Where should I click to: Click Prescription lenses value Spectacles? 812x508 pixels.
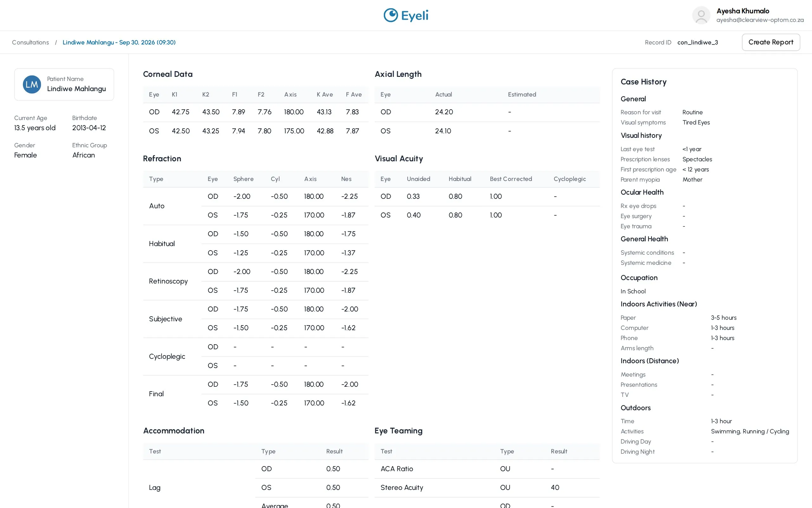[x=697, y=159]
